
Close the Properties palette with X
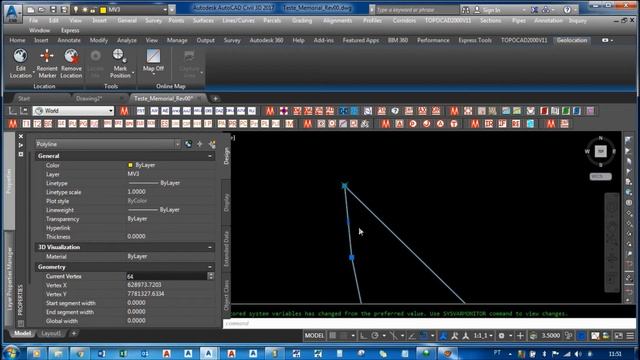21,136
